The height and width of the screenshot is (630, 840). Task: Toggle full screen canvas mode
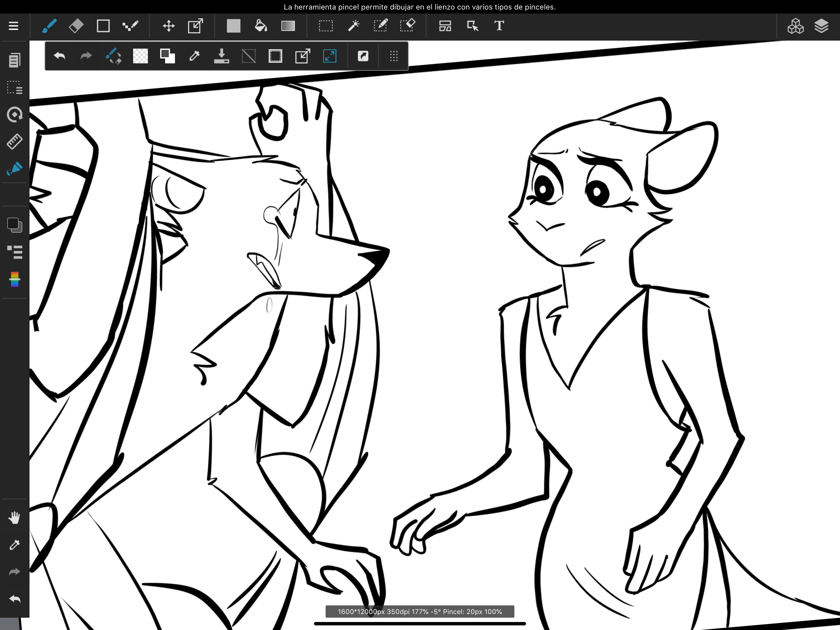(x=330, y=56)
